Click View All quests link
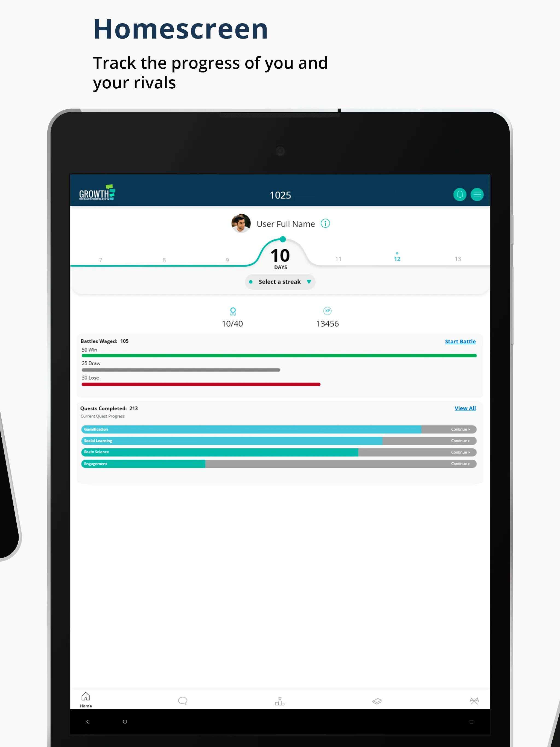This screenshot has height=747, width=560. coord(465,408)
